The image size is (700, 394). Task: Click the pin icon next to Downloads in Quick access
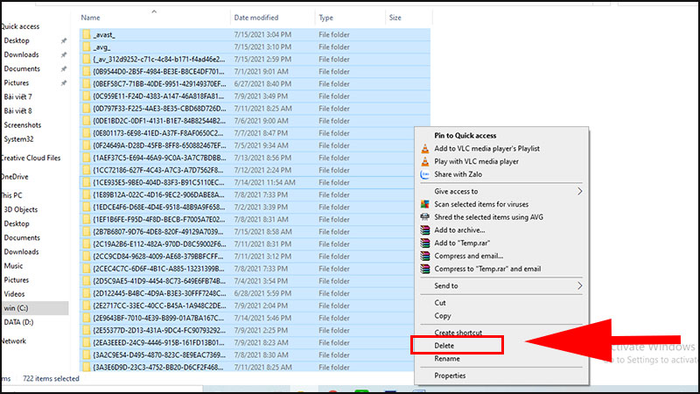(x=63, y=55)
